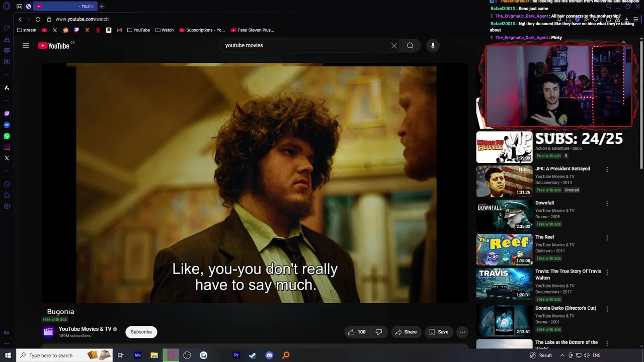
Task: Open more actions ellipsis beside Save
Action: [x=462, y=332]
